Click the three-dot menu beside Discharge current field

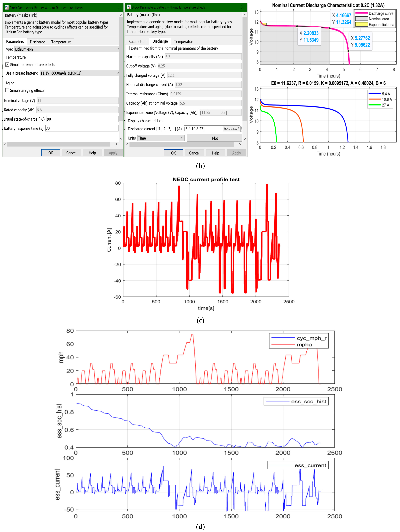tap(242, 129)
